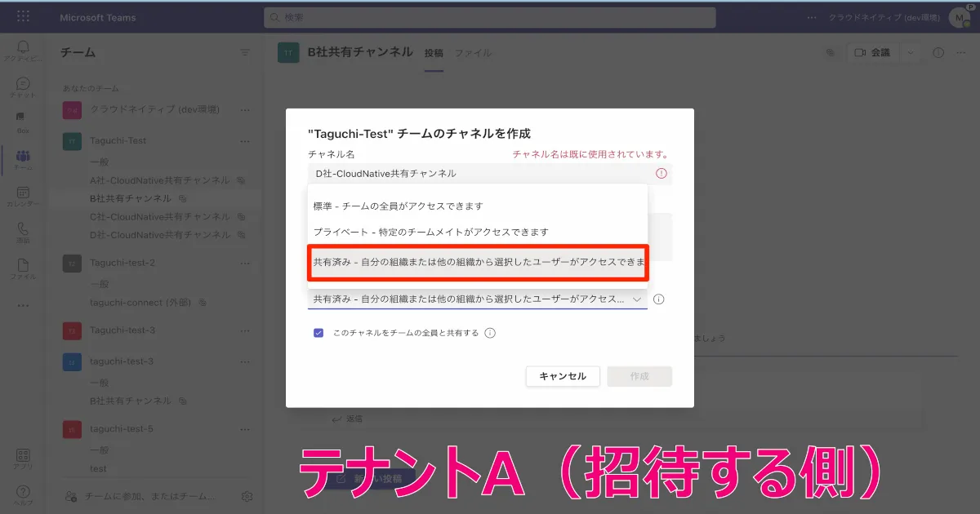Open more options for Taguchi-test-3 team
This screenshot has width=980, height=514.
(x=245, y=330)
